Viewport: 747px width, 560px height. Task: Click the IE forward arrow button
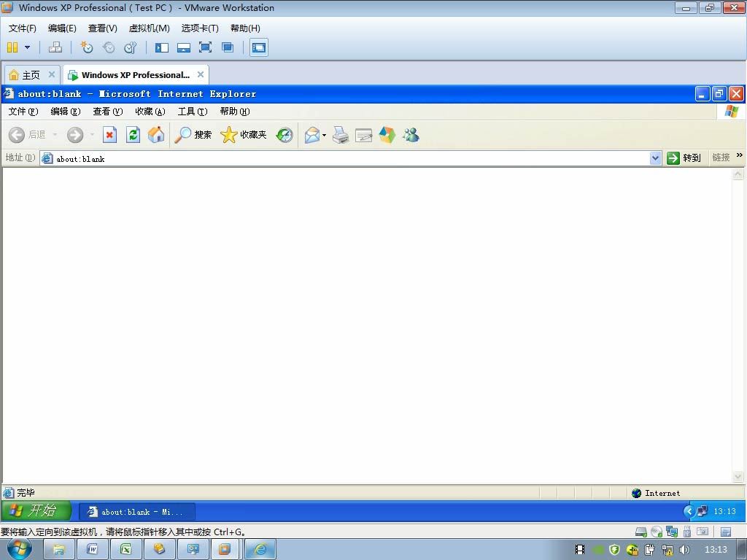pyautogui.click(x=75, y=135)
